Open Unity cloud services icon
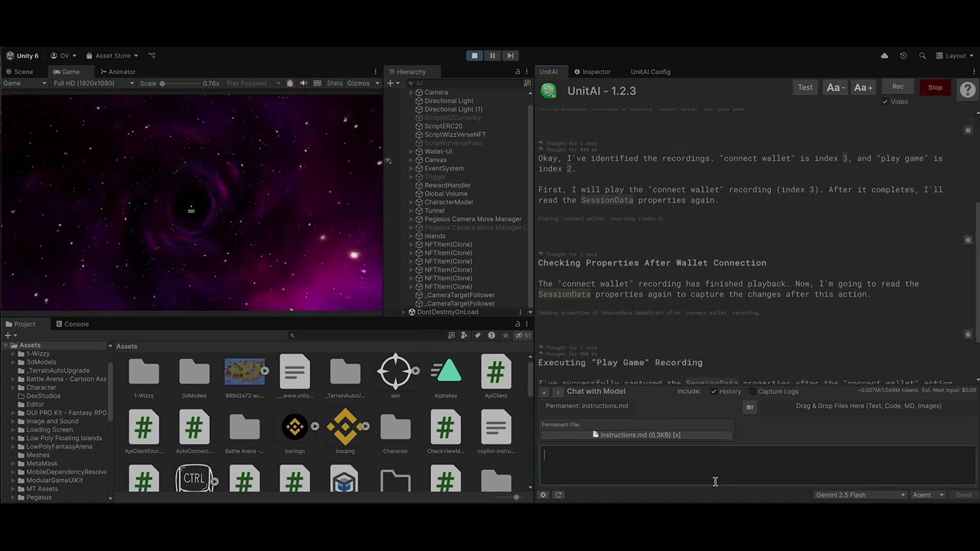 [x=884, y=56]
